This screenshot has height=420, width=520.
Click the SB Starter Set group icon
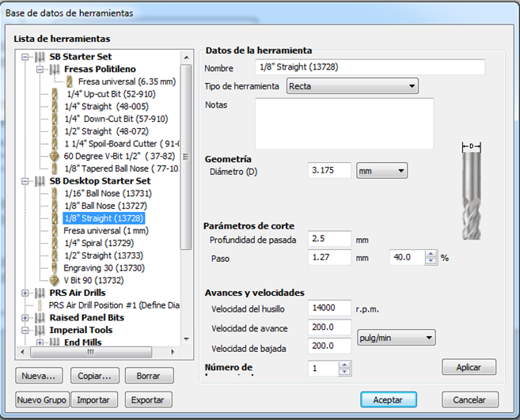click(40, 57)
